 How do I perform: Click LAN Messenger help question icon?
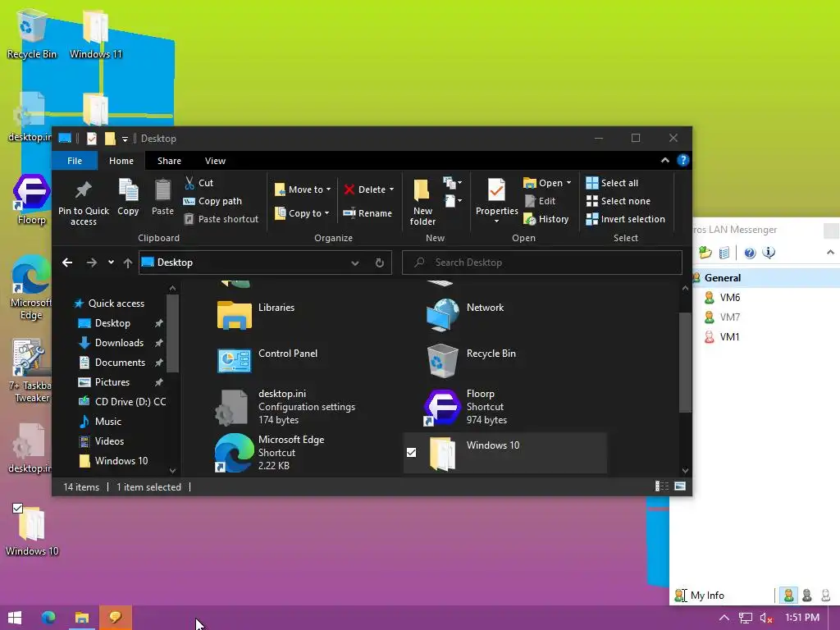[750, 253]
